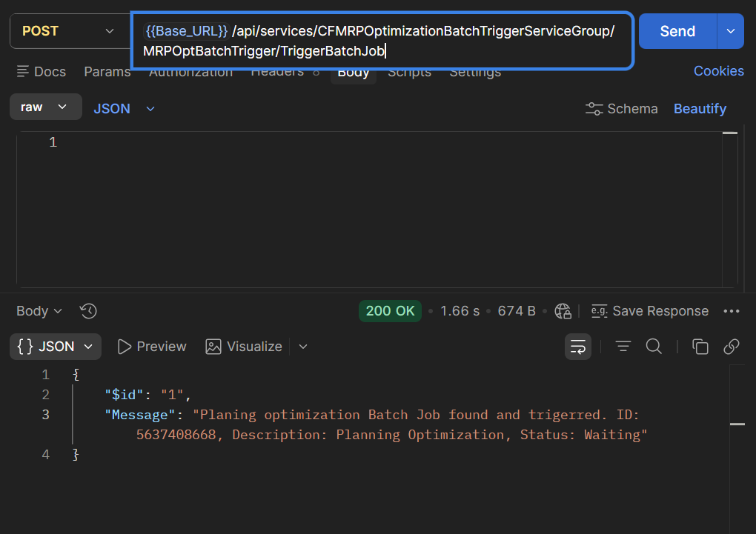The image size is (756, 534).
Task: Switch to the Params tab
Action: (107, 72)
